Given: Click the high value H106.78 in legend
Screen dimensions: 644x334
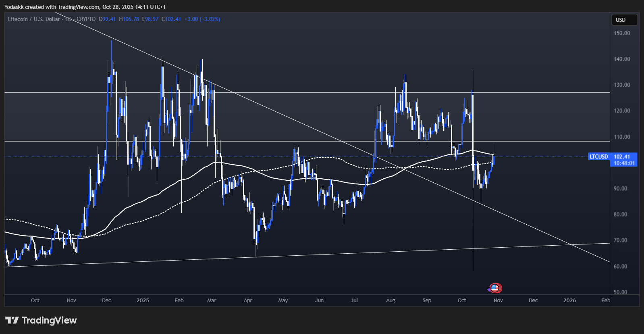Looking at the screenshot, I should (x=129, y=19).
